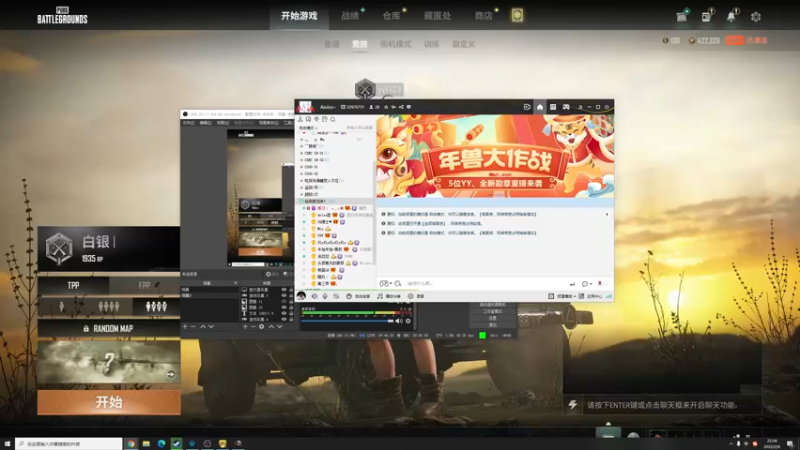The image size is (800, 450).
Task: Open OBS source properties gear
Action: click(262, 327)
